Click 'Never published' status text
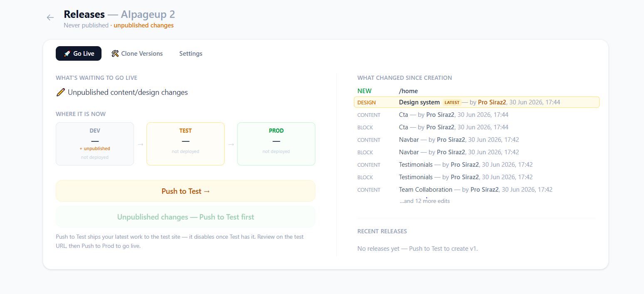The image size is (644, 294). [x=86, y=25]
